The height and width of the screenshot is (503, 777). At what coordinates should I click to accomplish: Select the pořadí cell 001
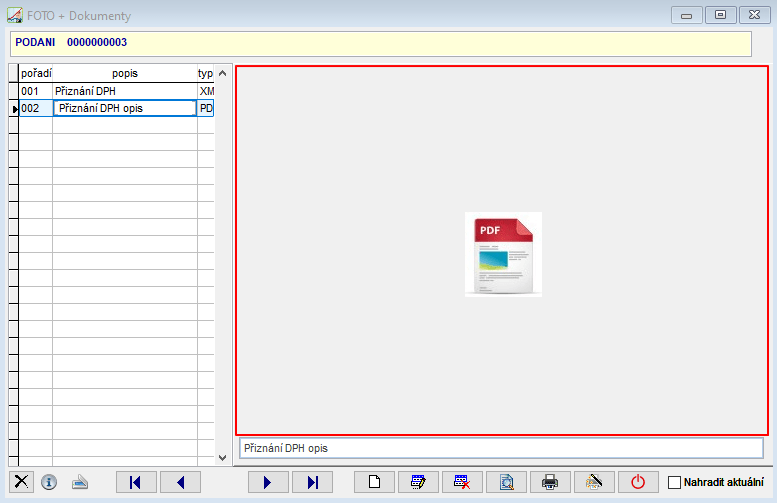[36, 91]
